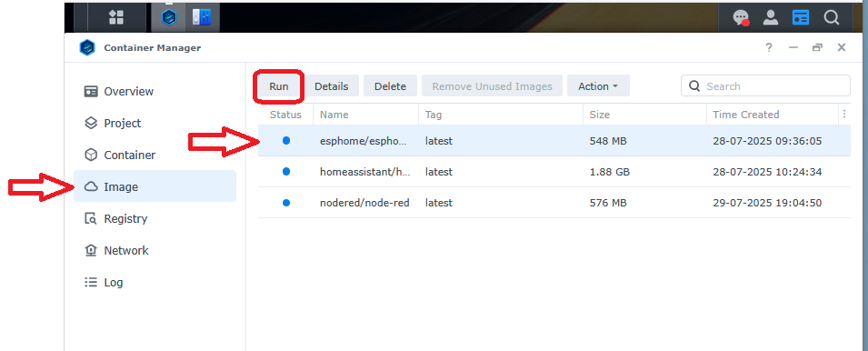This screenshot has width=868, height=351.
Task: Sort by the Size column header
Action: tap(644, 115)
